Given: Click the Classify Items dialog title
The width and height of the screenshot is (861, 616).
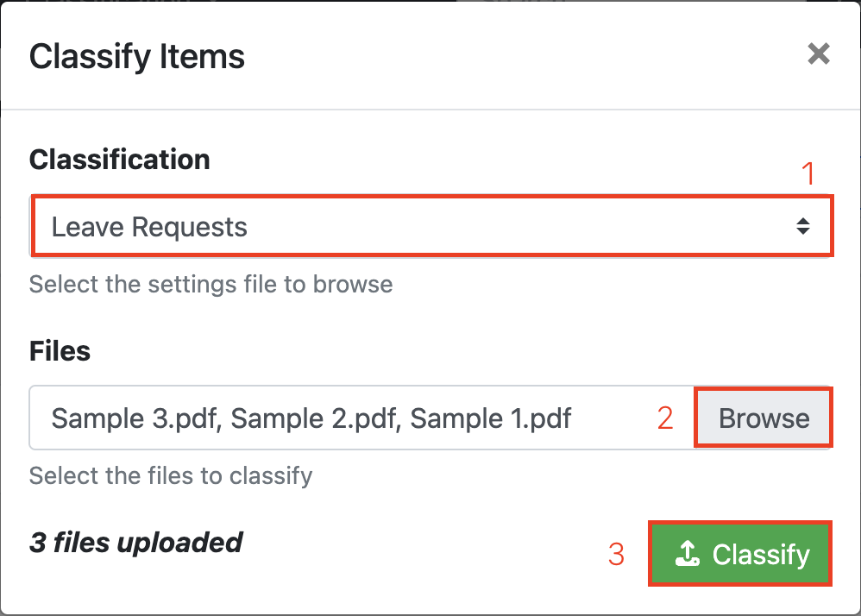Looking at the screenshot, I should pos(136,57).
